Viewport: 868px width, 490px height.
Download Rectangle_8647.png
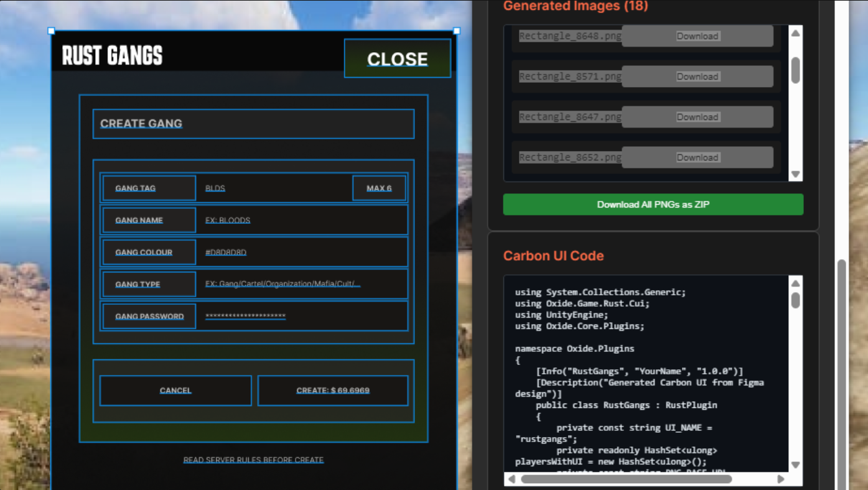click(x=697, y=117)
